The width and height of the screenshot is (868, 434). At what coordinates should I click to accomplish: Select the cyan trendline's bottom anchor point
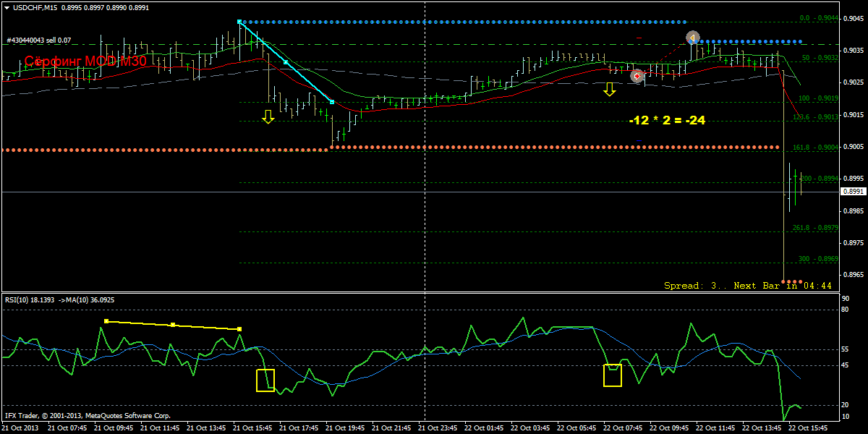tap(332, 103)
